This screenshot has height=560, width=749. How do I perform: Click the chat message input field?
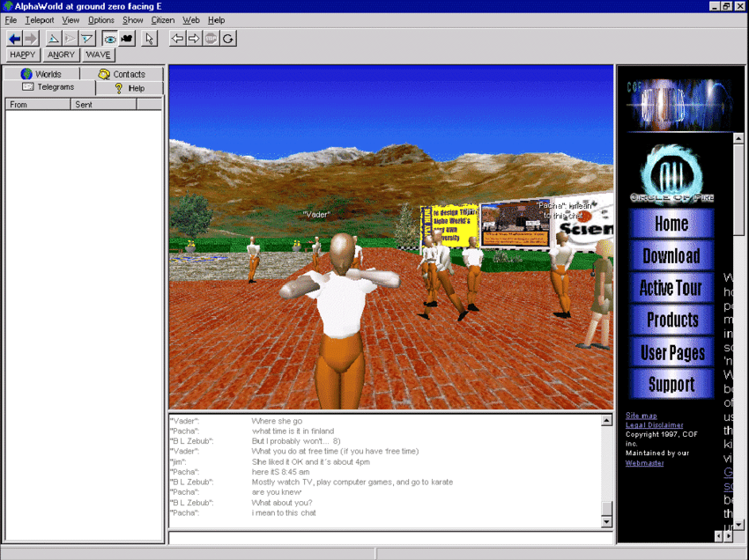point(390,538)
